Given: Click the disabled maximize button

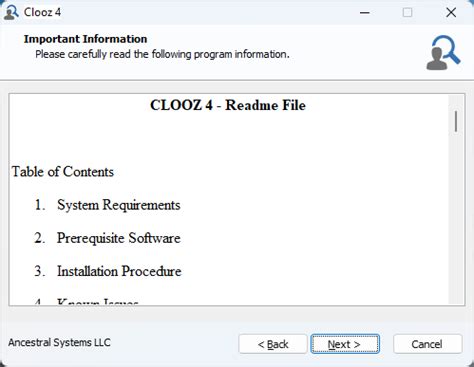Looking at the screenshot, I should tap(407, 13).
